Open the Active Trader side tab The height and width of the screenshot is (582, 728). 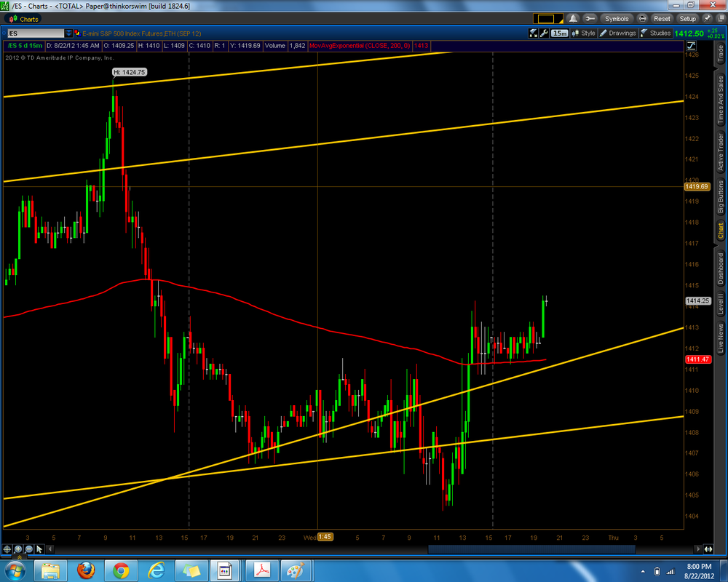click(x=720, y=152)
